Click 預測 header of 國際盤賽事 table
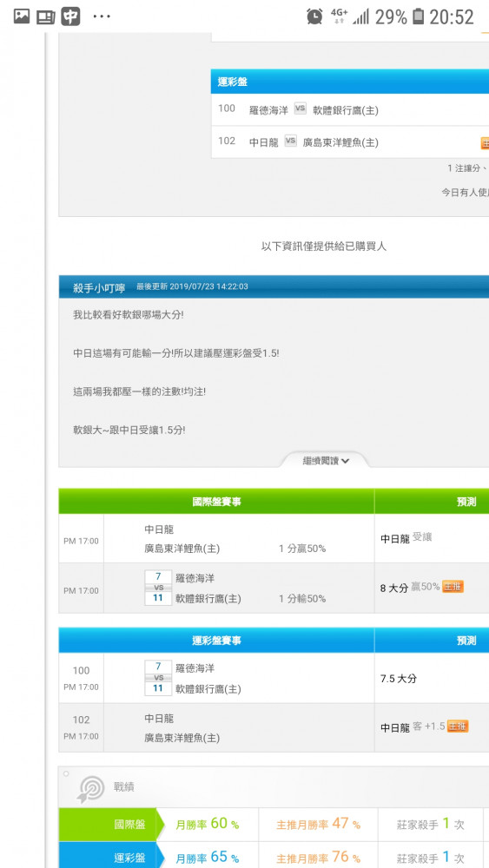The width and height of the screenshot is (489, 868). [466, 502]
